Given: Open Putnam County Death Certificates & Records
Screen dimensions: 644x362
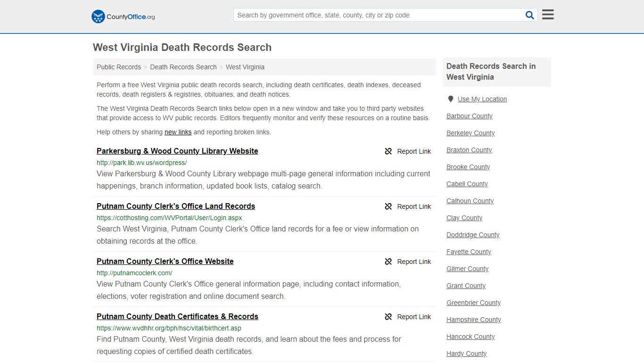Looking at the screenshot, I should [x=177, y=316].
